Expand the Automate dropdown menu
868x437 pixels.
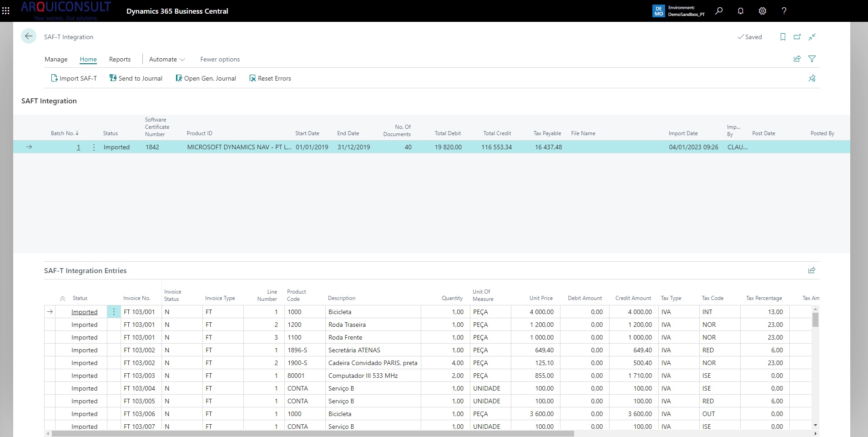pos(167,59)
